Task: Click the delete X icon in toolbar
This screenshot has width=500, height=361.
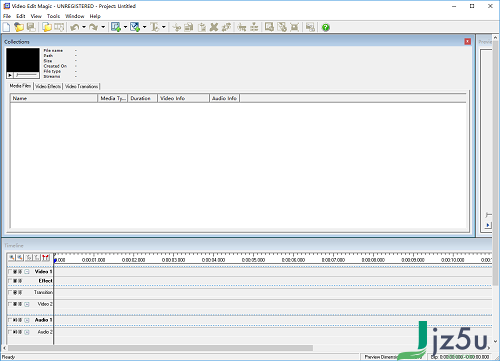Action: (x=214, y=27)
